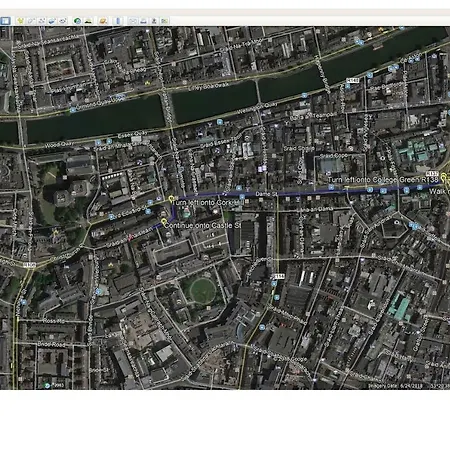The height and width of the screenshot is (450, 450).
Task: Select the Add Path tool
Action: click(41, 21)
